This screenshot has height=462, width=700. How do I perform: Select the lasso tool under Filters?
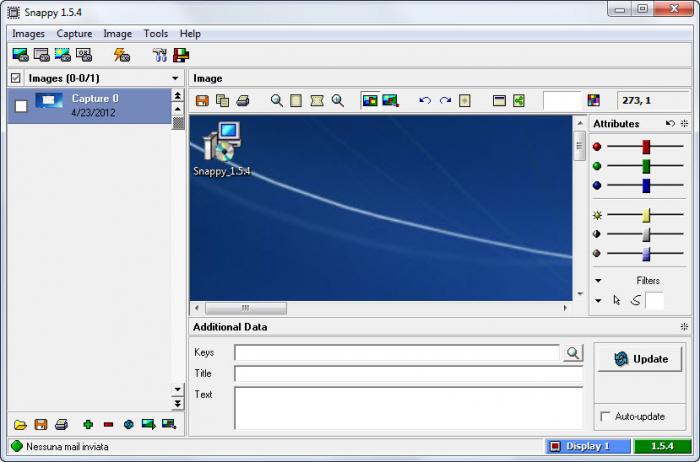[x=636, y=300]
